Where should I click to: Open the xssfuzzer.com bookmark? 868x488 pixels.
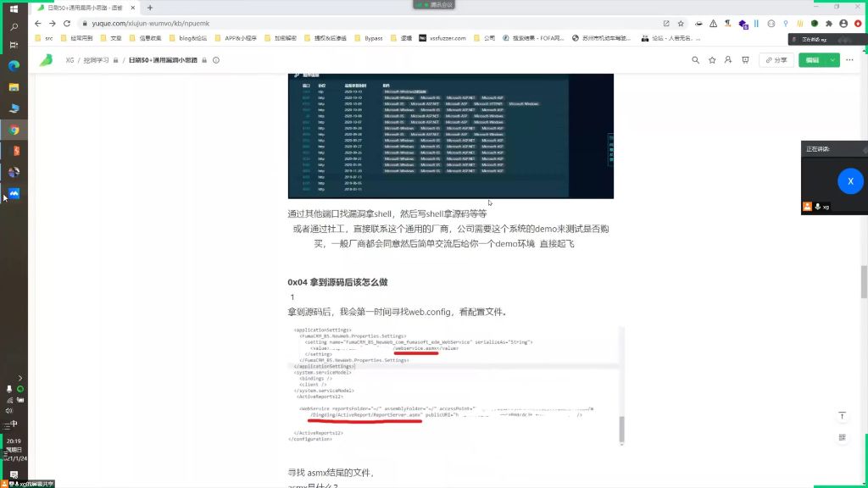(x=442, y=38)
